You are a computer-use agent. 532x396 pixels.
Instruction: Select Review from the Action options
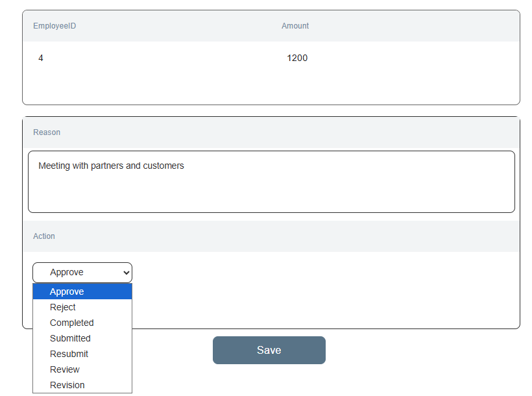point(65,369)
